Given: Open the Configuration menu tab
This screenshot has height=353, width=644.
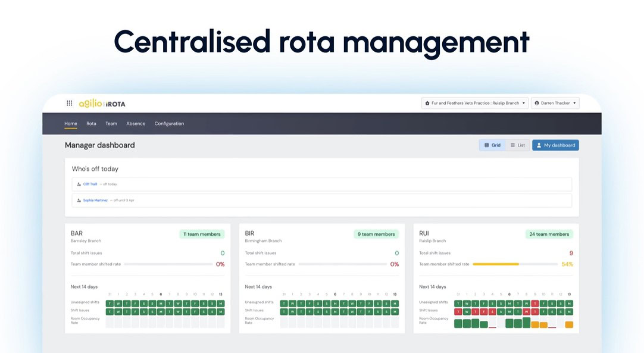Looking at the screenshot, I should tap(169, 124).
